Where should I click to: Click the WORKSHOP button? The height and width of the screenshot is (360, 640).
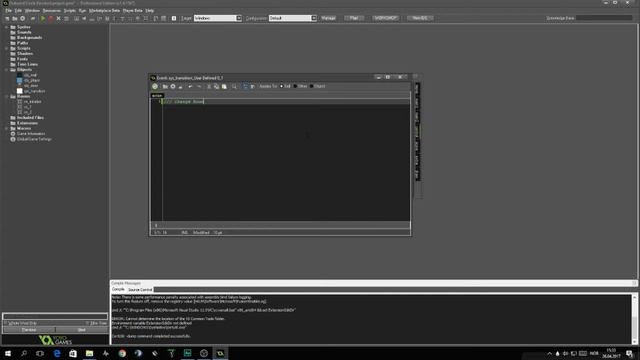point(386,18)
